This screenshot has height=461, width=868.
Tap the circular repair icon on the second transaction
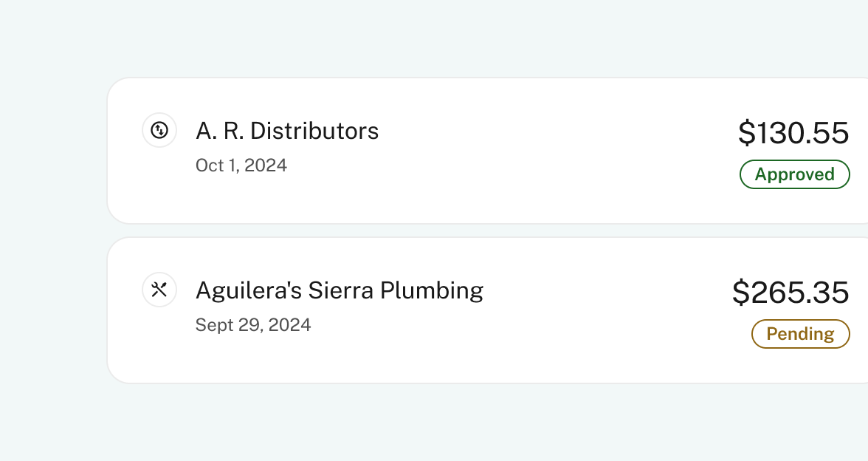159,290
